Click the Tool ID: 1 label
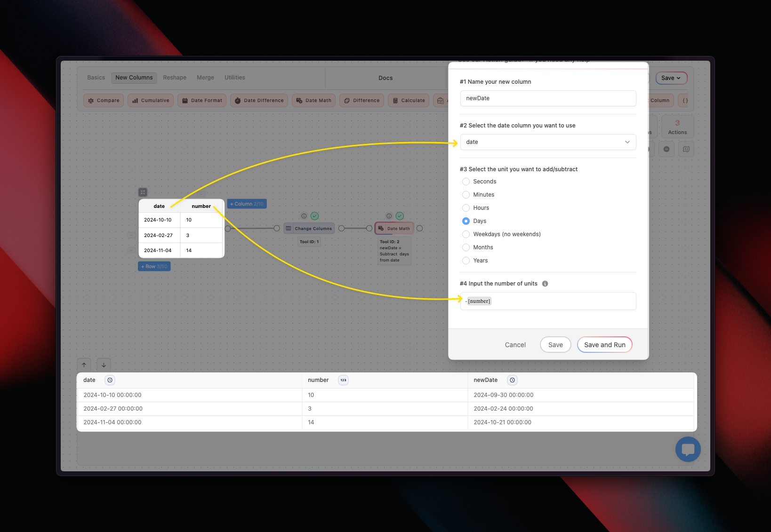Viewport: 771px width, 532px height. [309, 242]
